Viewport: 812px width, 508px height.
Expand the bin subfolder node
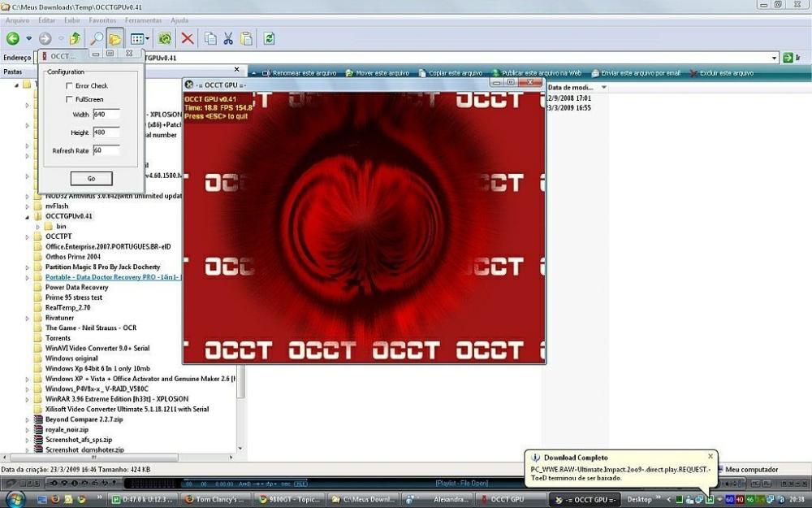[x=37, y=227]
